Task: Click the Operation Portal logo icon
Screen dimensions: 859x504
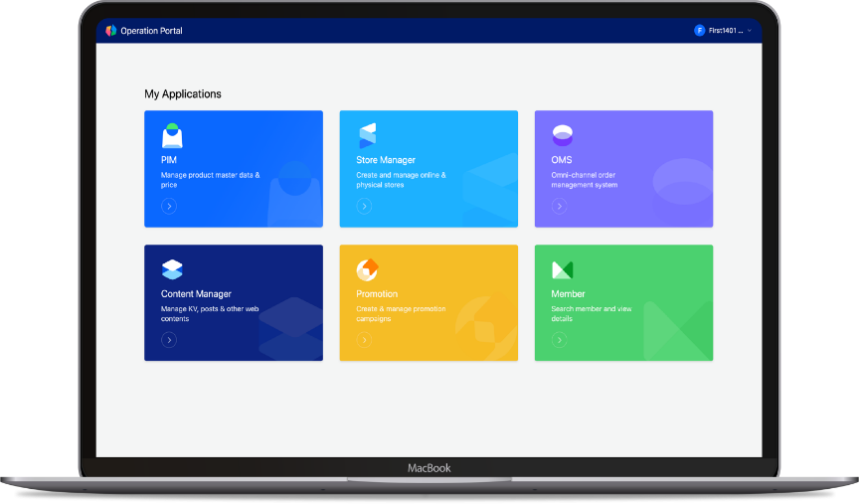Action: coord(111,31)
